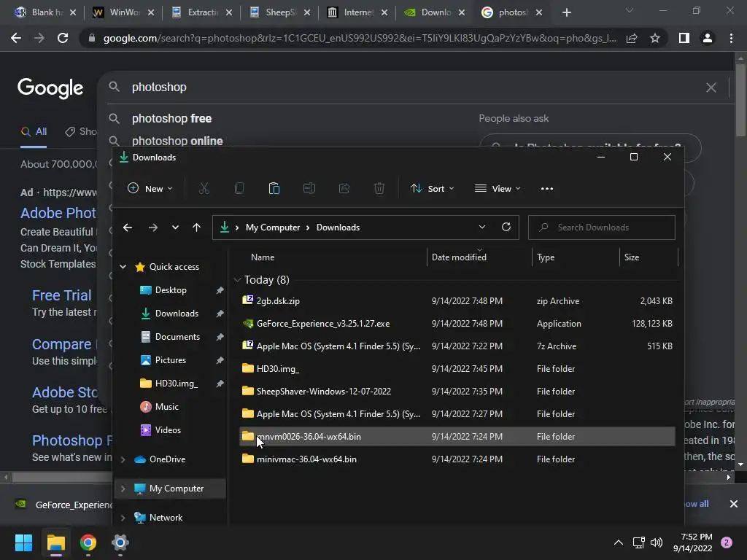The width and height of the screenshot is (747, 560).
Task: Click the Paste clipboard icon
Action: tap(274, 189)
